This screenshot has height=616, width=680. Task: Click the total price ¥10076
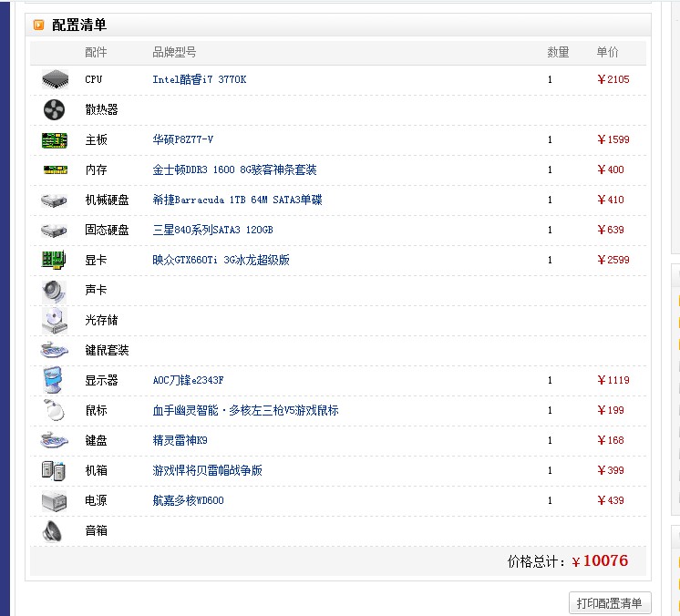(600, 561)
